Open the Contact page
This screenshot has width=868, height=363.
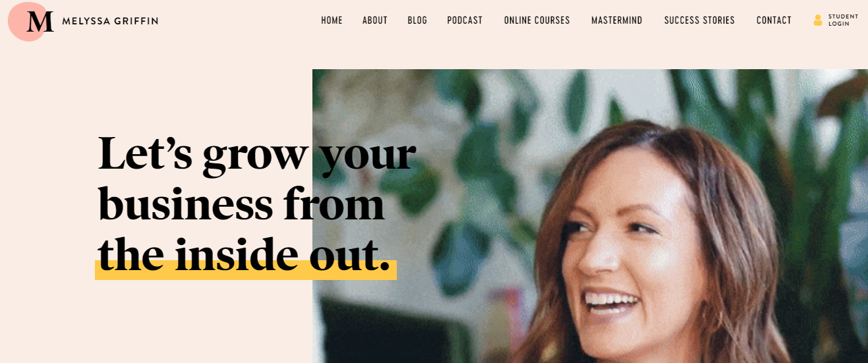click(x=774, y=20)
